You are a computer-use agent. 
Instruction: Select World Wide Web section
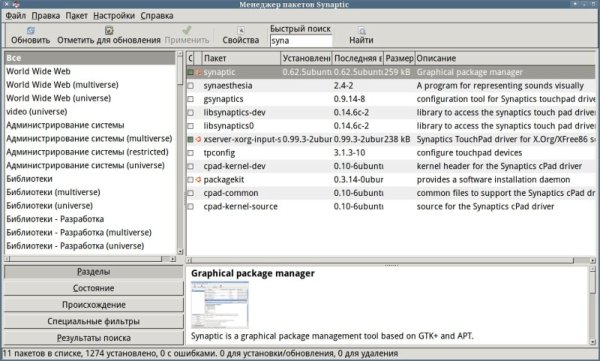click(90, 71)
